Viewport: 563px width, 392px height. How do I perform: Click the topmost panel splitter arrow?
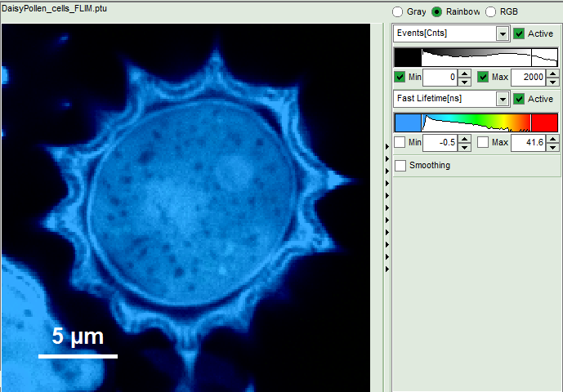coord(387,146)
